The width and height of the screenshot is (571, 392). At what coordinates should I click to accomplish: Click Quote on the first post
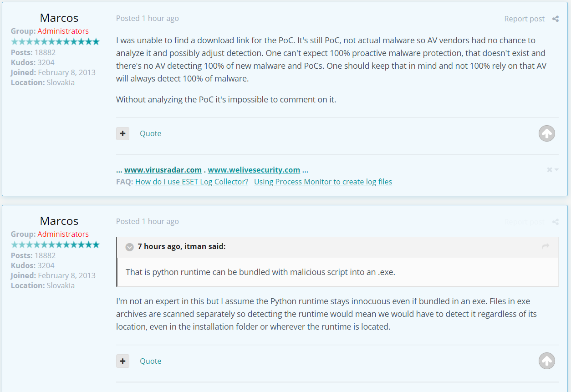click(150, 133)
